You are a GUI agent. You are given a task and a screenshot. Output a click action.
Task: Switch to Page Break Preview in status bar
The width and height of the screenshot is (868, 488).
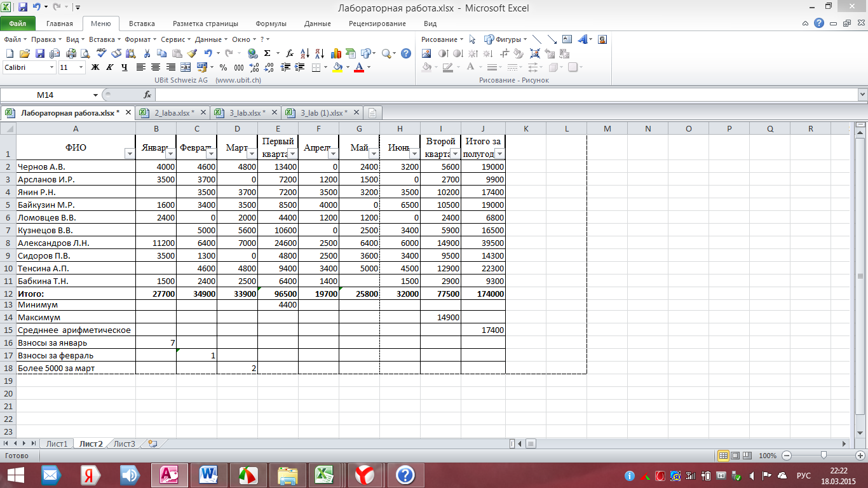point(749,456)
